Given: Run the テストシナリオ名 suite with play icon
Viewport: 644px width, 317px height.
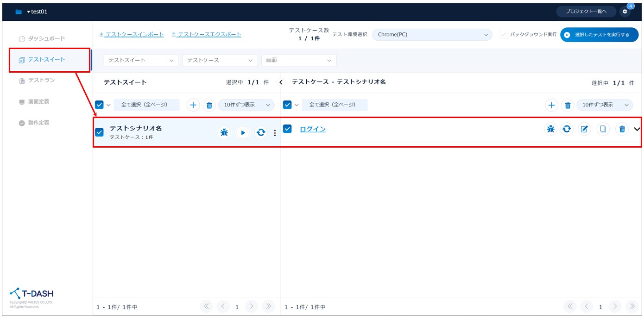Looking at the screenshot, I should click(243, 133).
